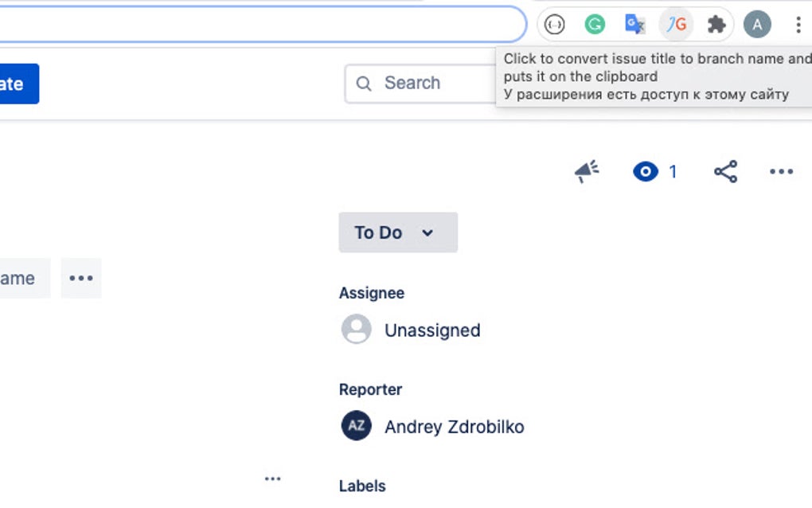
Task: Open the Google Translate extension
Action: click(x=634, y=24)
